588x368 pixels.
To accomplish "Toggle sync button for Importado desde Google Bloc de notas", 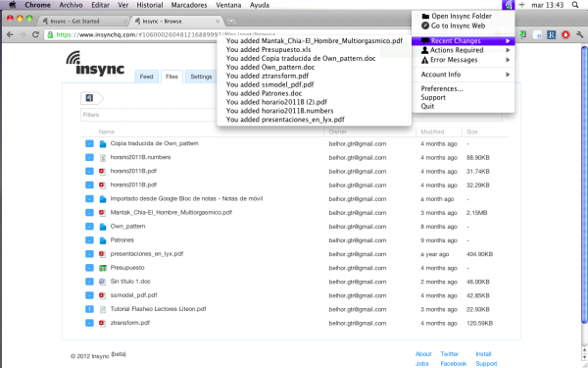I will pyautogui.click(x=89, y=198).
